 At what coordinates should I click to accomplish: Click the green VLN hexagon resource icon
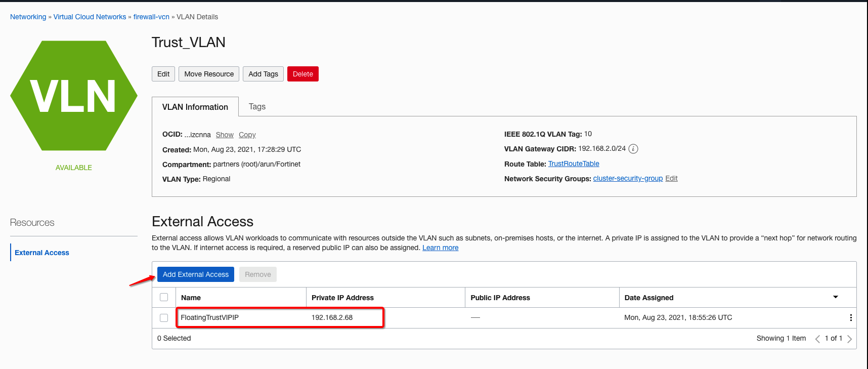click(74, 96)
